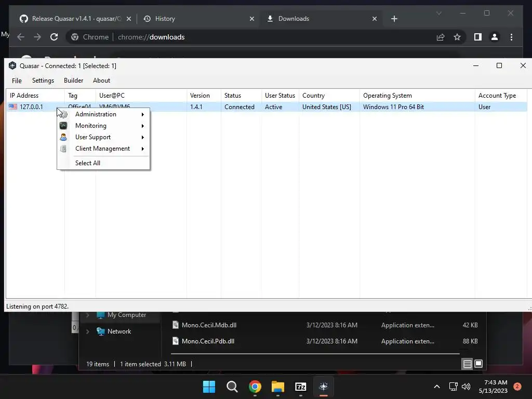This screenshot has height=399, width=532.
Task: Switch Explorer to large icons view
Action: tap(478, 364)
